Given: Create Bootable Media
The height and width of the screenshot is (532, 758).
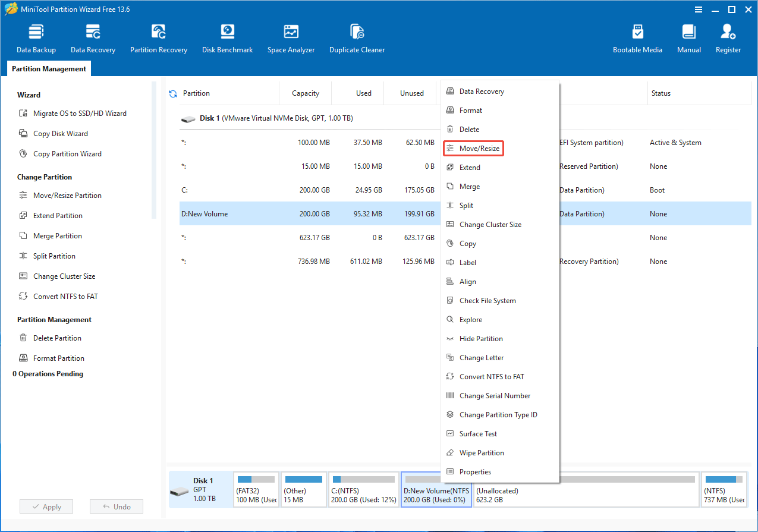Looking at the screenshot, I should click(x=637, y=39).
